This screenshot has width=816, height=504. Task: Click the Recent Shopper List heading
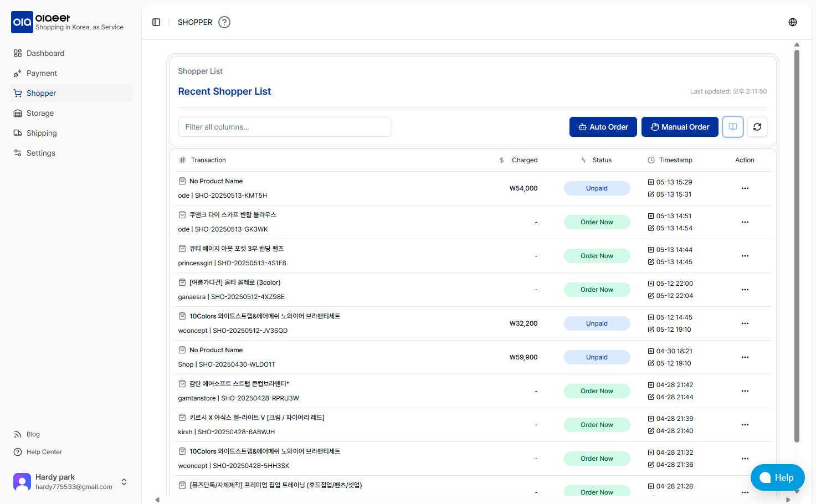click(224, 91)
